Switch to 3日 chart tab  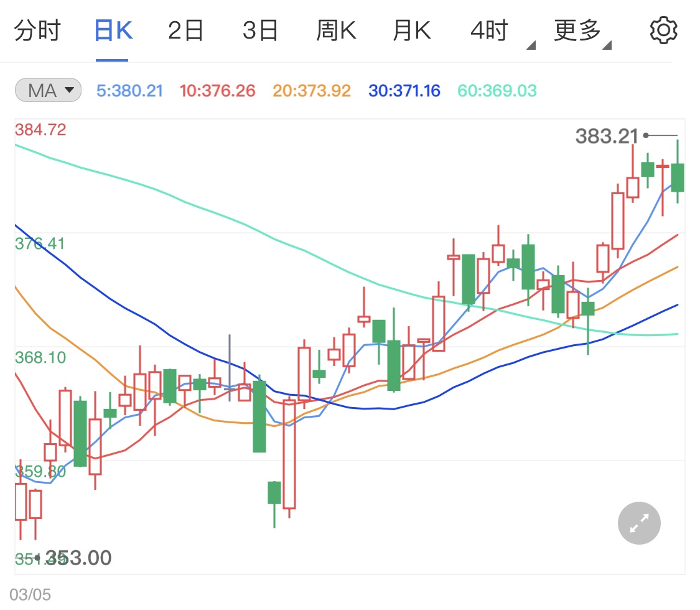pos(260,31)
